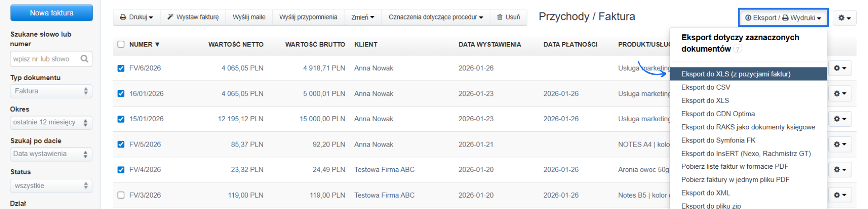Click the Usuń button
This screenshot has height=209, width=868.
point(509,17)
